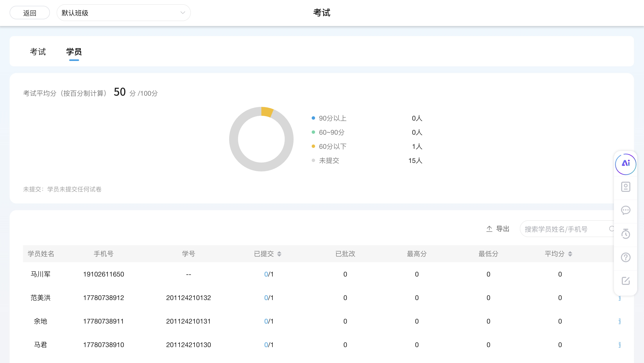Click the average score value 50
Viewport: 644px width, 363px height.
(x=119, y=92)
